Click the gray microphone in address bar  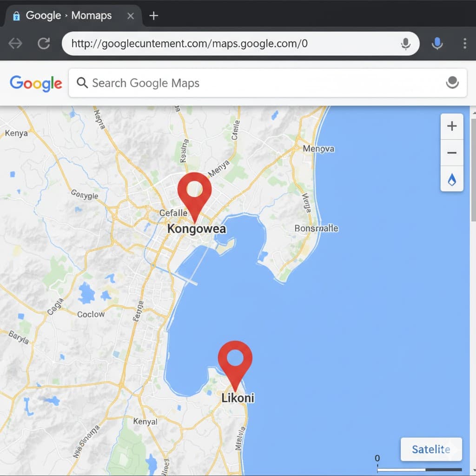(406, 44)
